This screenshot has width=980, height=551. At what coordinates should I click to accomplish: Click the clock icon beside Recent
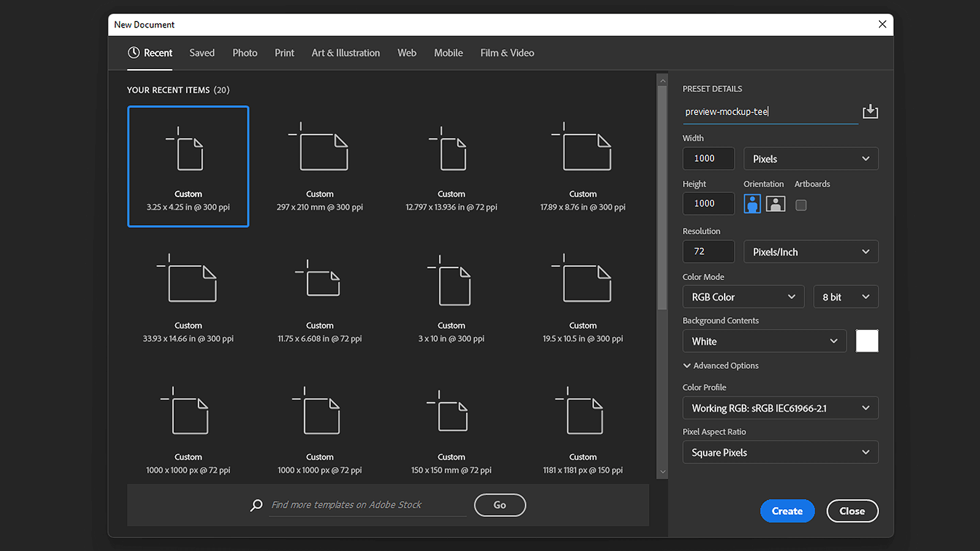coord(133,53)
